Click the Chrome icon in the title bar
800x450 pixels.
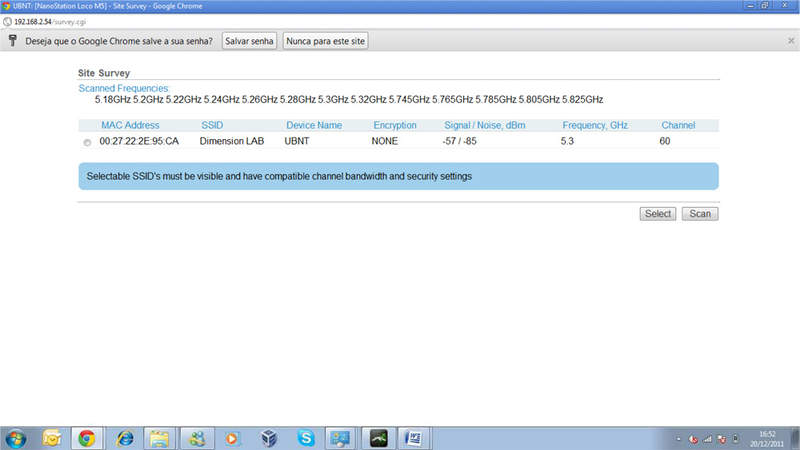6,6
